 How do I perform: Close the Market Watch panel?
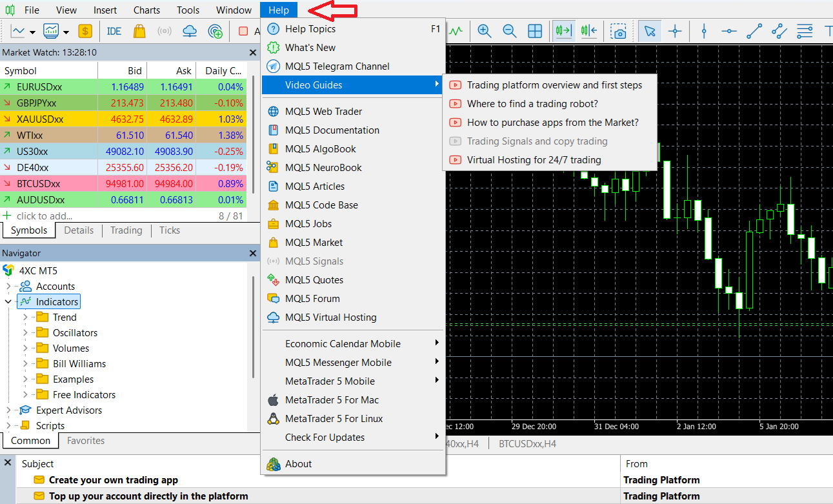[253, 53]
